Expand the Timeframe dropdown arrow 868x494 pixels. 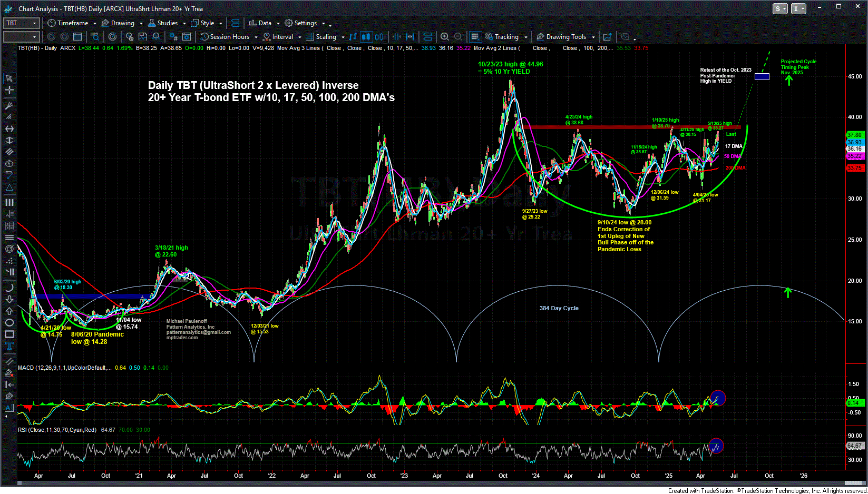[x=95, y=24]
